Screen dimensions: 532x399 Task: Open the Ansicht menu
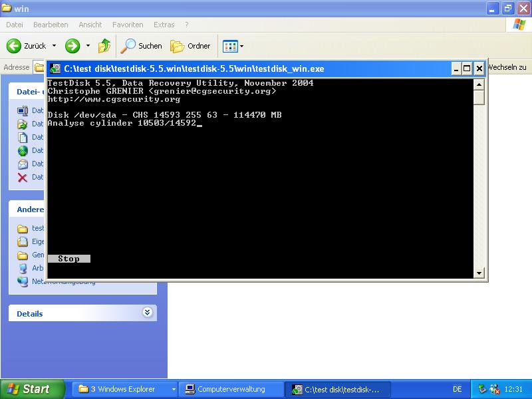pos(90,25)
